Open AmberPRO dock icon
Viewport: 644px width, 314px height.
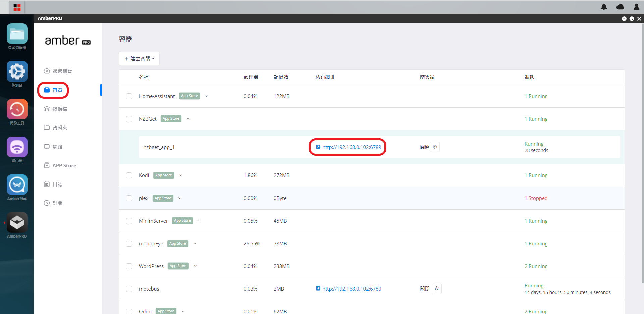point(17,222)
